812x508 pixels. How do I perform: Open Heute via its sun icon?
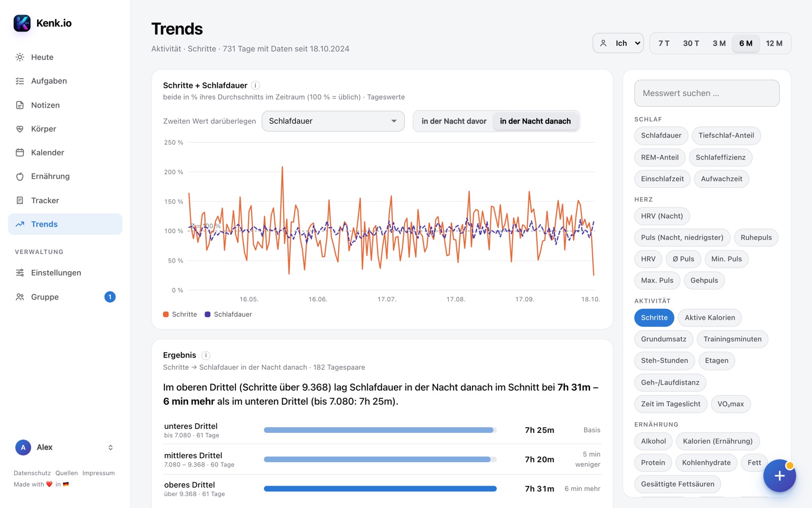coord(20,57)
